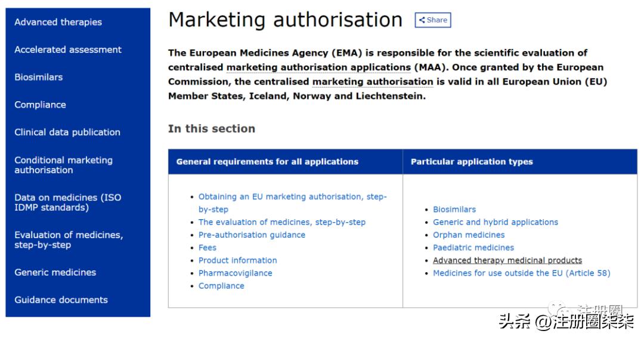Open Data on medicines (ISO IDMP standards)
The image size is (644, 340).
(68, 202)
